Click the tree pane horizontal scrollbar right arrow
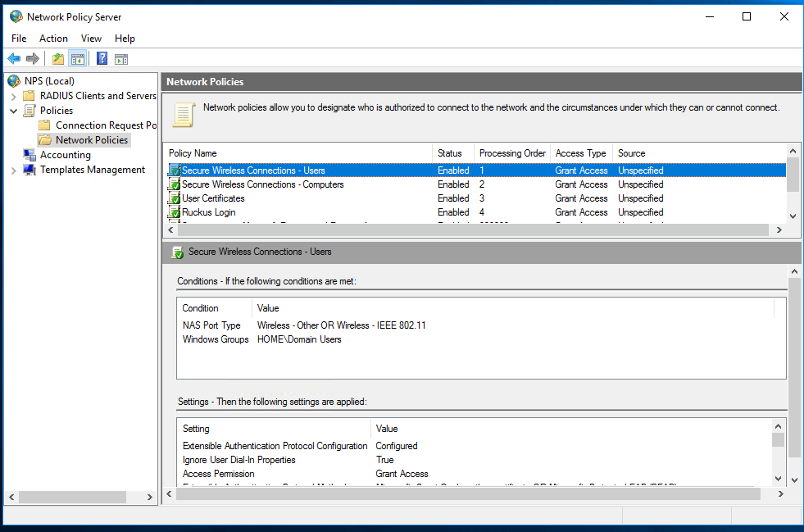Image resolution: width=804 pixels, height=532 pixels. (x=149, y=497)
